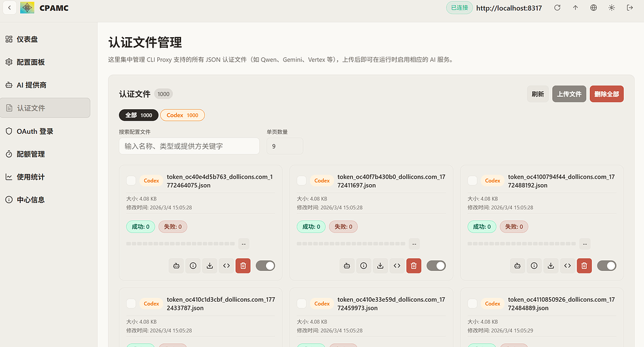Focus the 搜索配置文件 search field
The width and height of the screenshot is (644, 347).
click(189, 146)
